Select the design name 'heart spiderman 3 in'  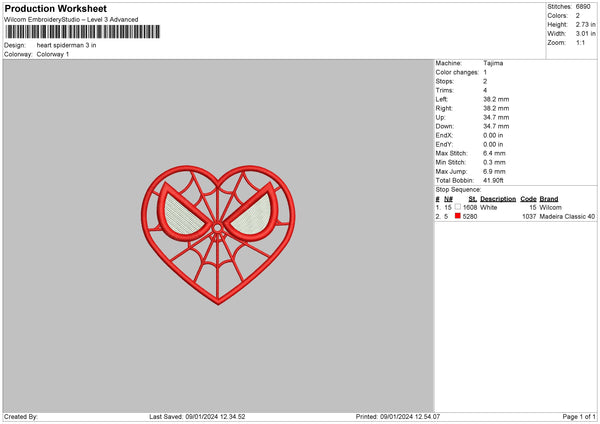(x=67, y=45)
